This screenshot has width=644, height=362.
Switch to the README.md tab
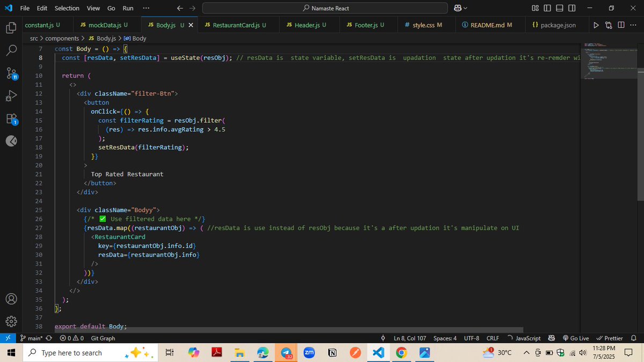(x=491, y=25)
